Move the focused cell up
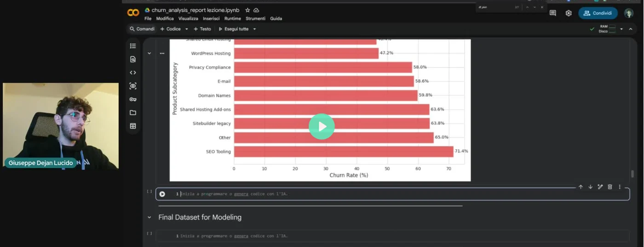This screenshot has width=644, height=247. pyautogui.click(x=581, y=187)
